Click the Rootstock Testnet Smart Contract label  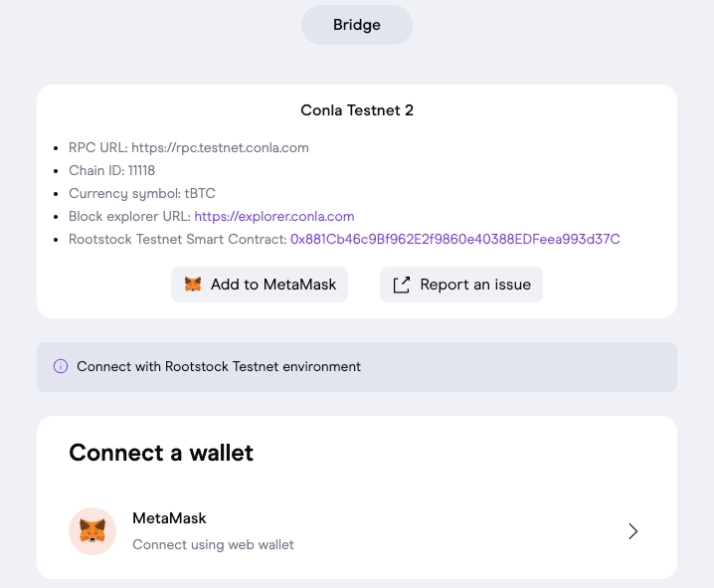(x=177, y=239)
